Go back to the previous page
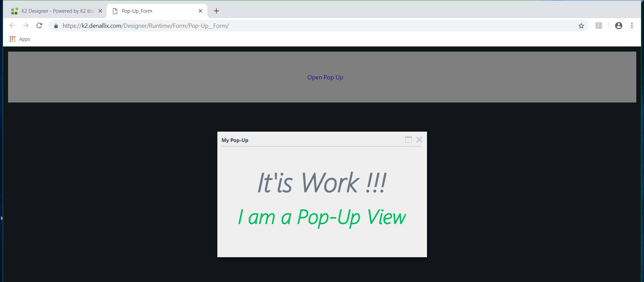This screenshot has height=282, width=644. (12, 26)
